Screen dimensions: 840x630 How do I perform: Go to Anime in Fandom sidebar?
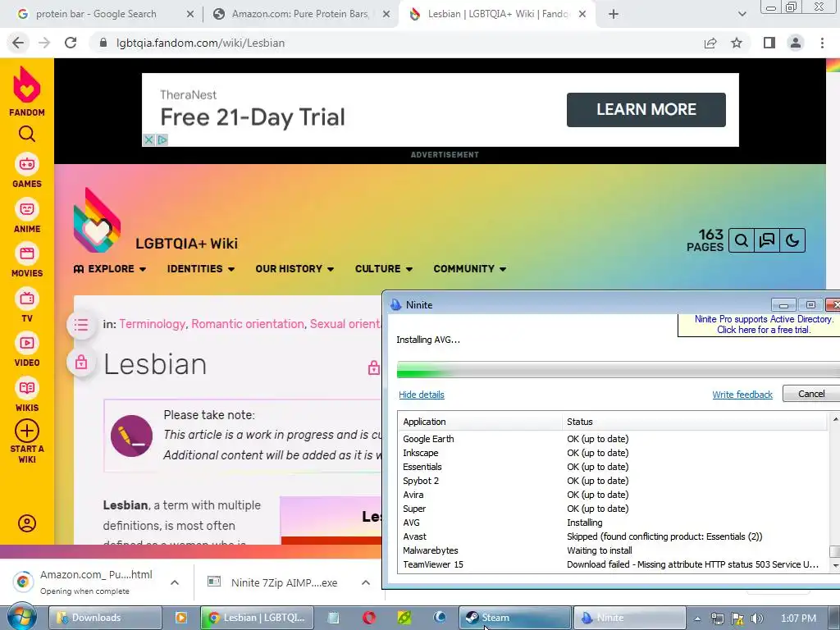pos(27,217)
